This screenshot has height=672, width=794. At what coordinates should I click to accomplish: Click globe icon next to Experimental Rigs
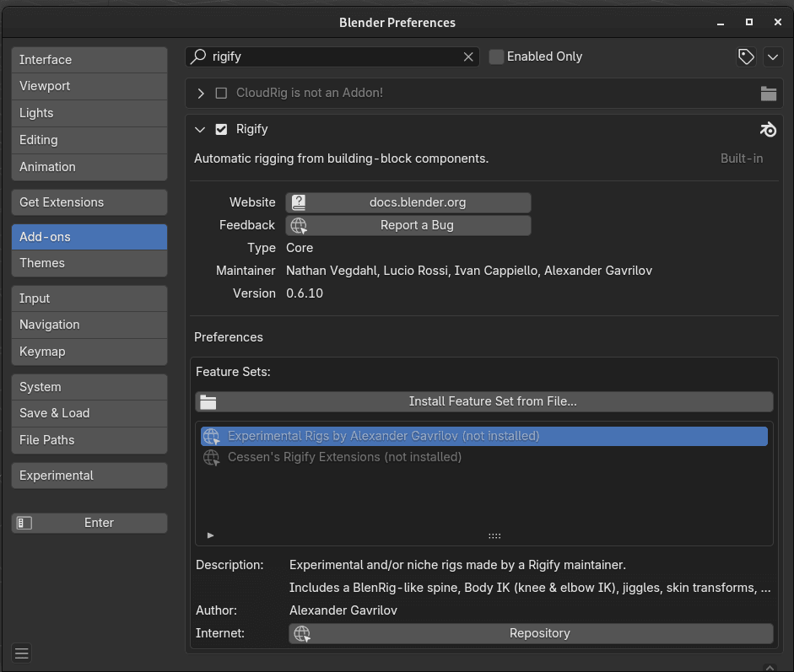pyautogui.click(x=211, y=436)
